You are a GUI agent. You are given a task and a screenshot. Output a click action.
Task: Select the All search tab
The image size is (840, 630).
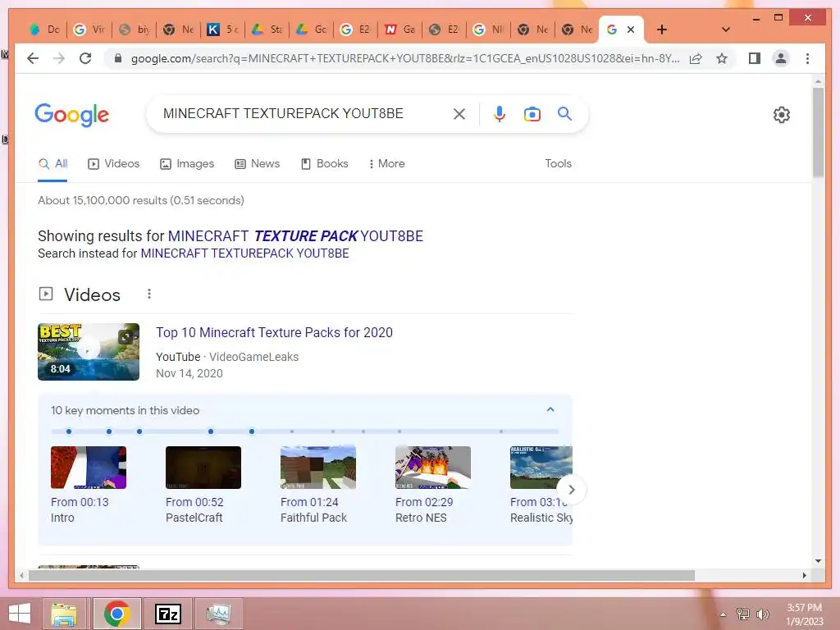pyautogui.click(x=52, y=163)
